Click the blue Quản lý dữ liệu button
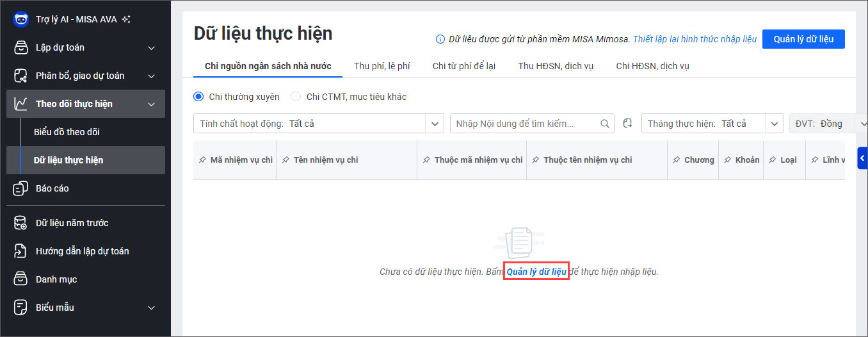Viewport: 868px width, 337px height. click(x=803, y=39)
